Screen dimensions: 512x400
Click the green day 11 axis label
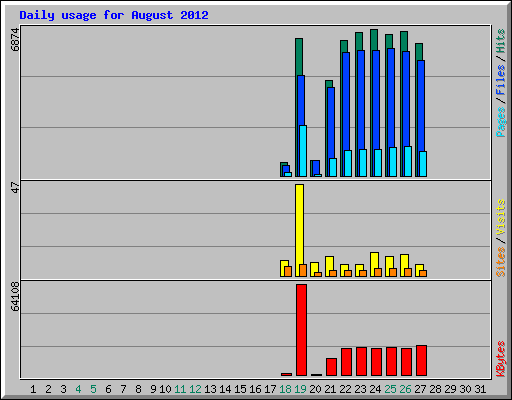pyautogui.click(x=180, y=389)
